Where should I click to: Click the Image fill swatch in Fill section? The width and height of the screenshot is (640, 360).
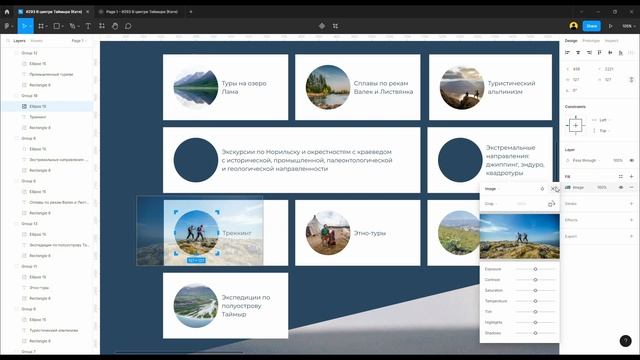[568, 187]
